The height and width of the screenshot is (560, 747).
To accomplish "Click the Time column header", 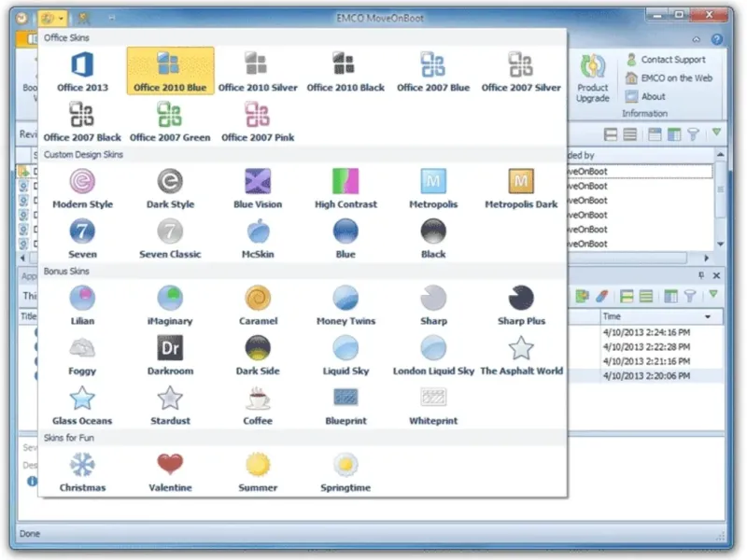I will click(x=661, y=316).
